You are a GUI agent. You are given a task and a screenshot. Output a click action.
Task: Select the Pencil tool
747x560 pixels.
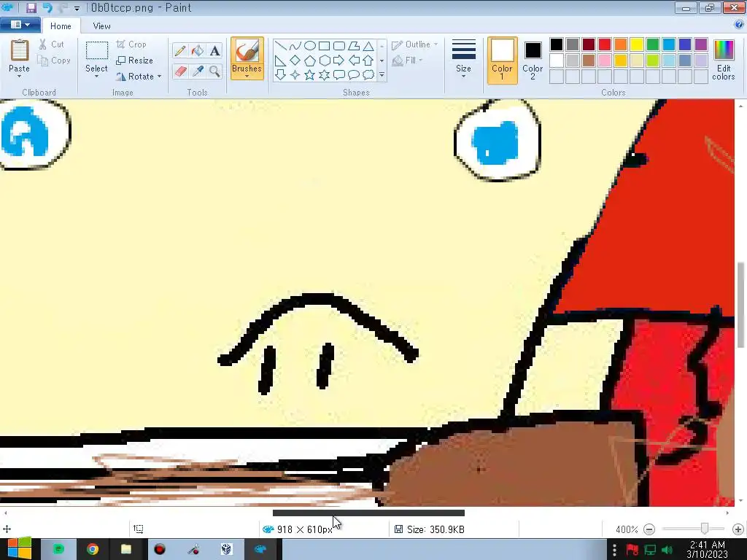[x=180, y=50]
